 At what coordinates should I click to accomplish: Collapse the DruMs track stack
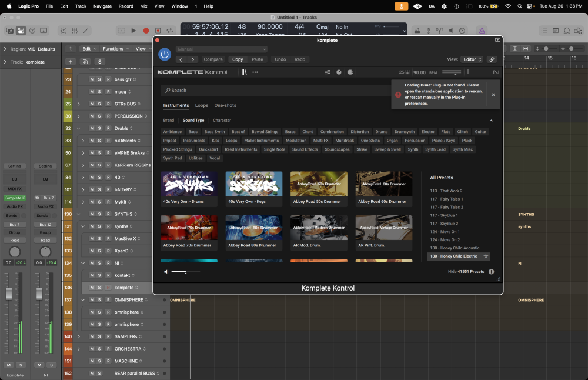[x=79, y=128]
